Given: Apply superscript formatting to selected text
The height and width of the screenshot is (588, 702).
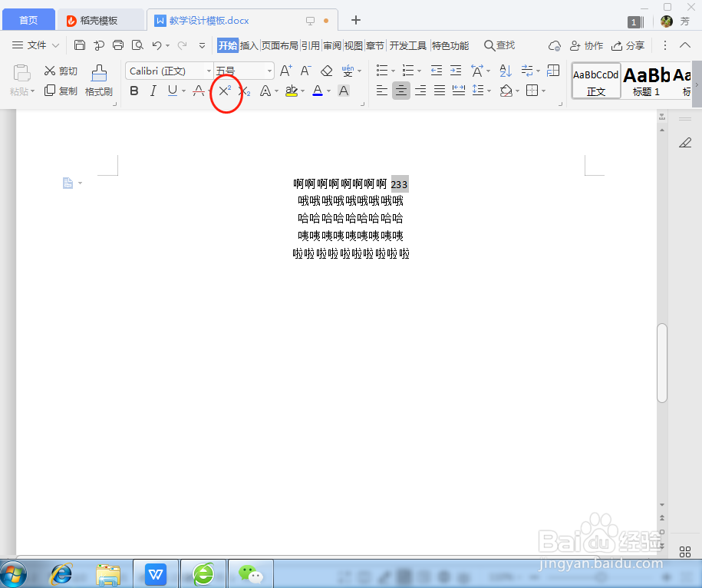Looking at the screenshot, I should (x=225, y=91).
